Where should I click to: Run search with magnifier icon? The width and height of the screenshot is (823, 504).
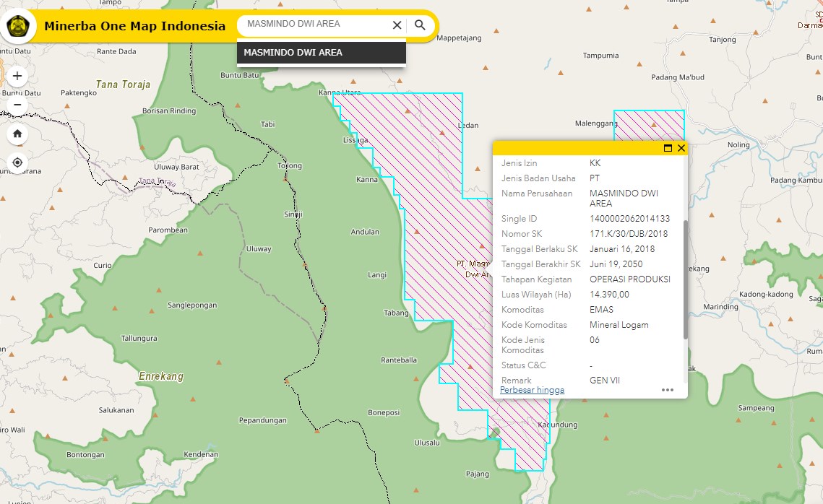(x=420, y=25)
